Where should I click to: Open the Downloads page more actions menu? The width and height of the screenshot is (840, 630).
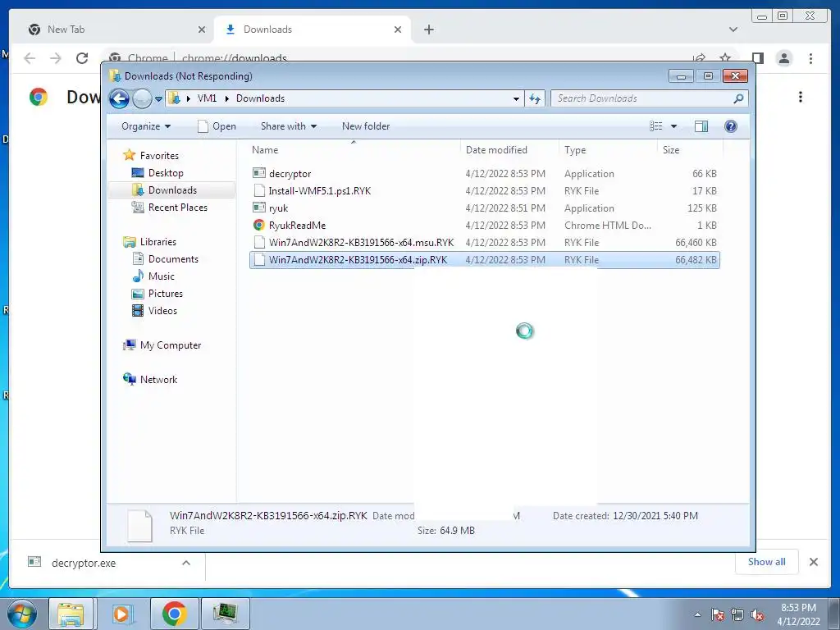(x=801, y=97)
